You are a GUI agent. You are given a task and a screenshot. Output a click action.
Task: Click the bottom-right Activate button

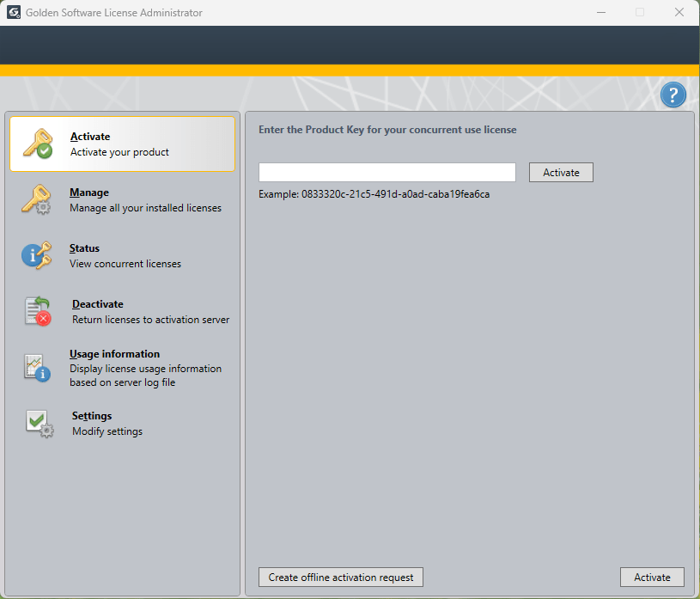pyautogui.click(x=652, y=578)
